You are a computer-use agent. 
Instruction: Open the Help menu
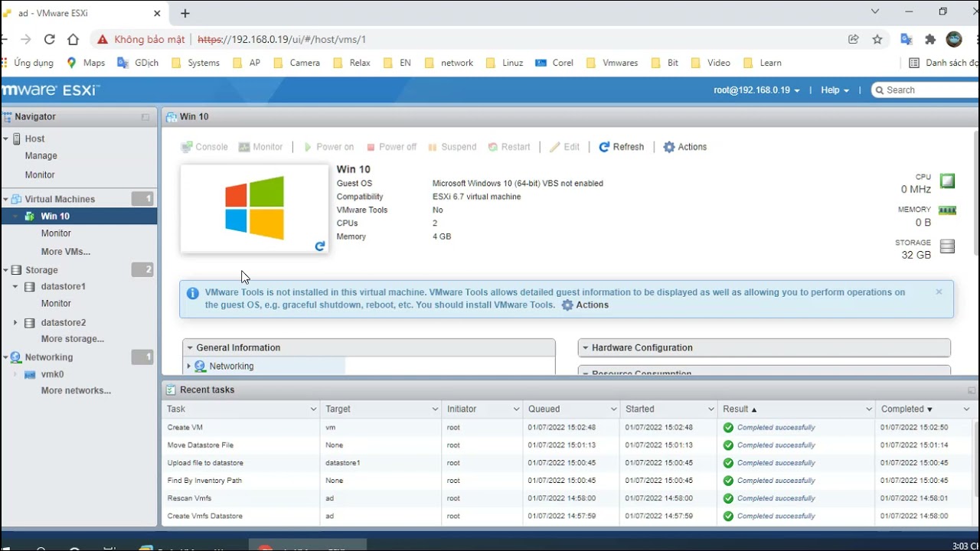point(835,90)
